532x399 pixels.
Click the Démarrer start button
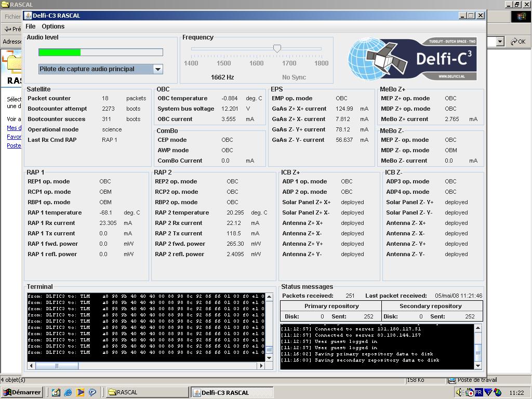(22, 392)
